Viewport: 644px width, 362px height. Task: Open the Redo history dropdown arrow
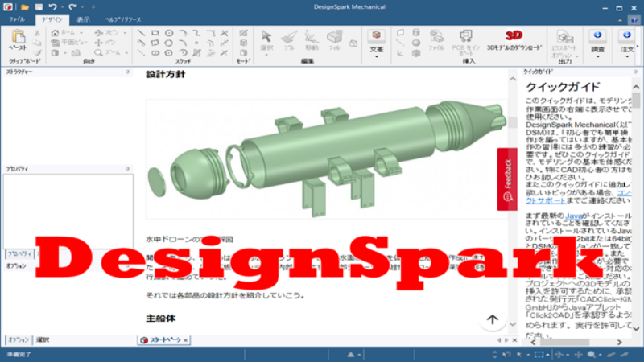tap(83, 7)
